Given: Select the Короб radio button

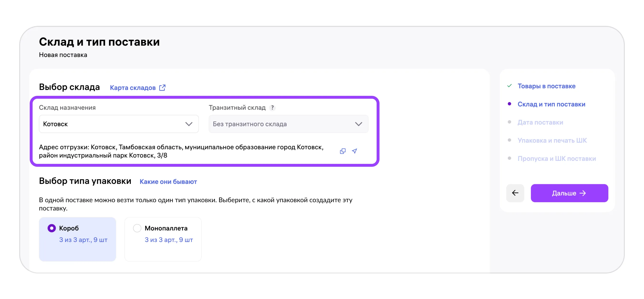Looking at the screenshot, I should tap(52, 228).
